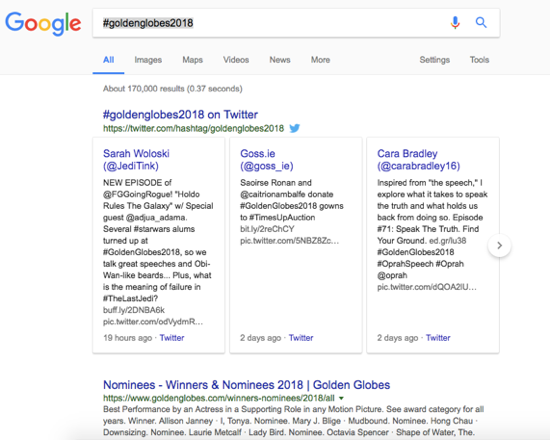Click the Google logo
This screenshot has height=440, width=550.
click(x=43, y=24)
